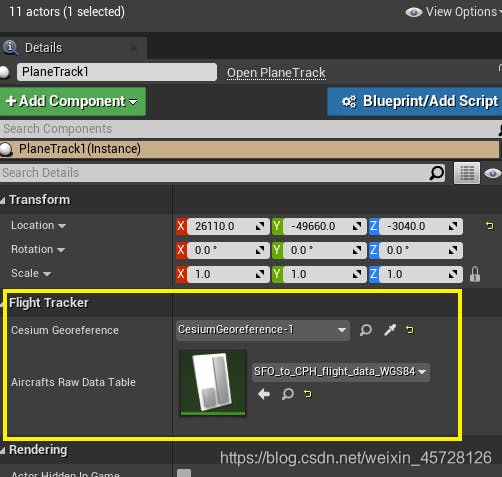Click the data table asset thumbnail
The height and width of the screenshot is (477, 502).
[x=213, y=382]
